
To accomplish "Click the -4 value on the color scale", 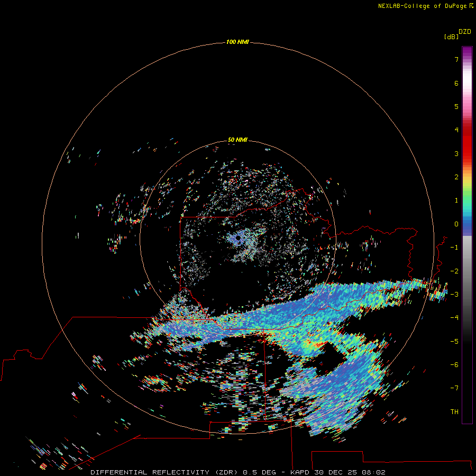I will click(x=454, y=318).
